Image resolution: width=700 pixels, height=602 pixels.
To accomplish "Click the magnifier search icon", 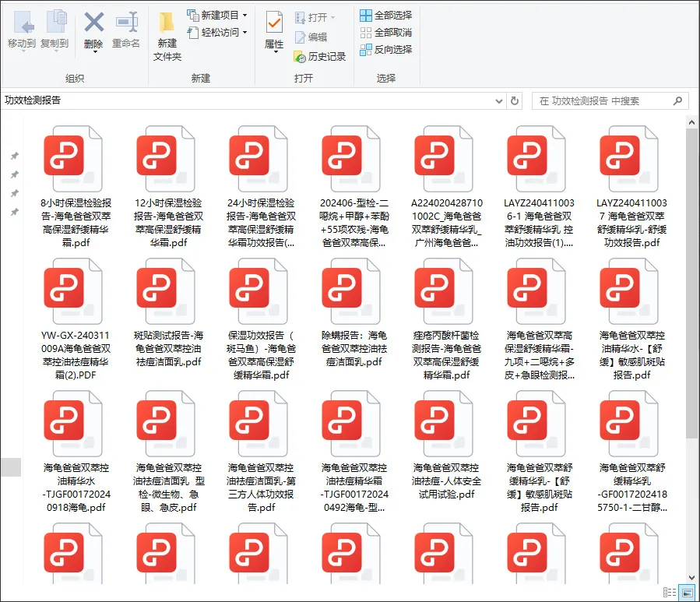I will (677, 101).
